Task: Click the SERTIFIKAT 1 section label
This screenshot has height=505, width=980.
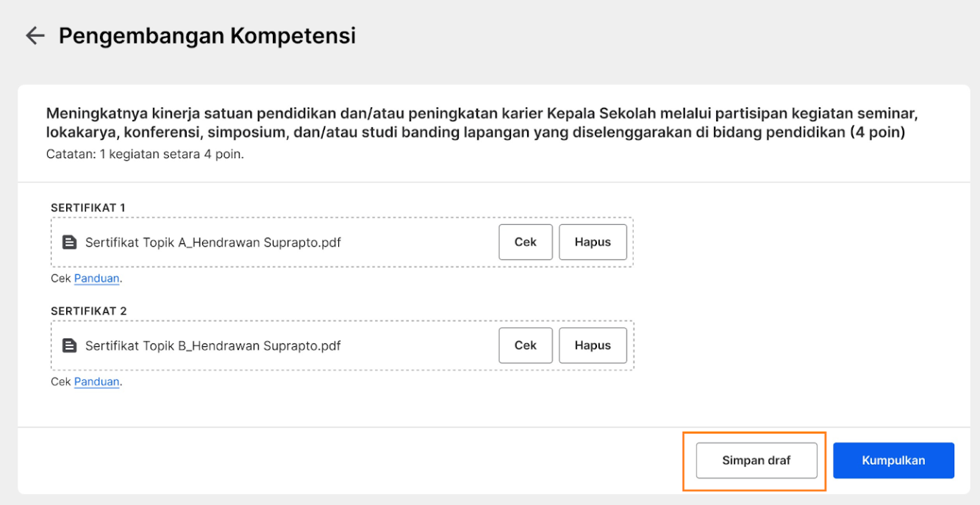Action: (x=88, y=207)
